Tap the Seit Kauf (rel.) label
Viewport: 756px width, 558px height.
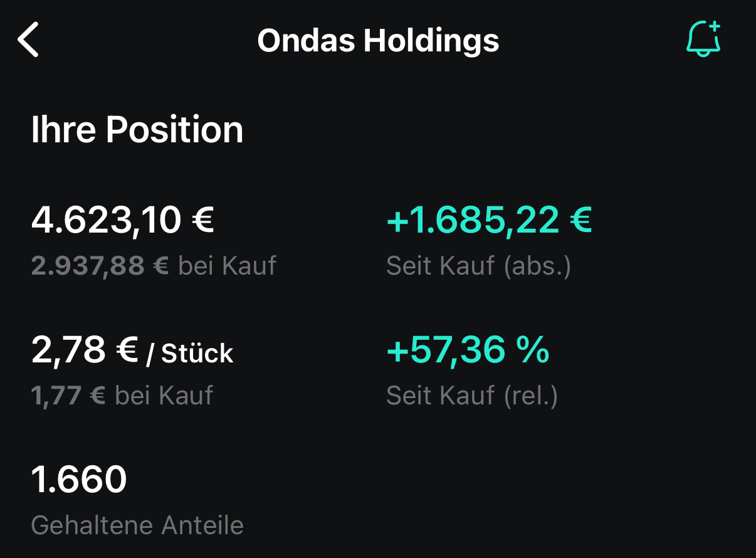coord(472,396)
